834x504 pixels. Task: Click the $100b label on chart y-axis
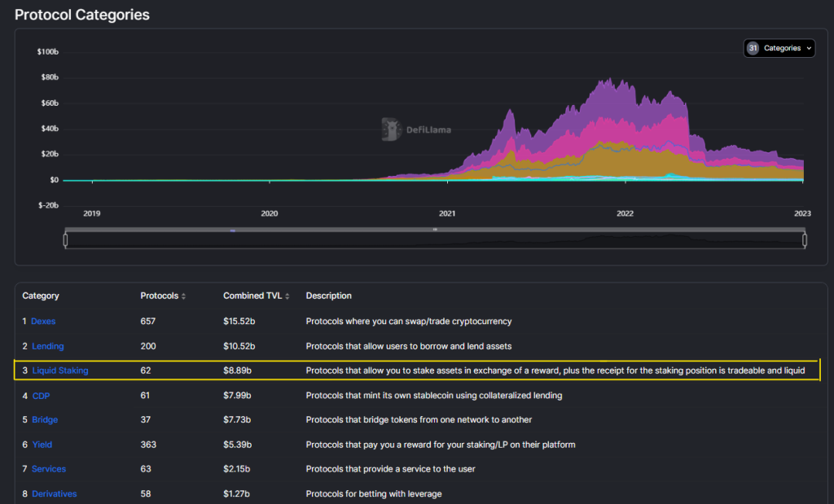(x=48, y=51)
